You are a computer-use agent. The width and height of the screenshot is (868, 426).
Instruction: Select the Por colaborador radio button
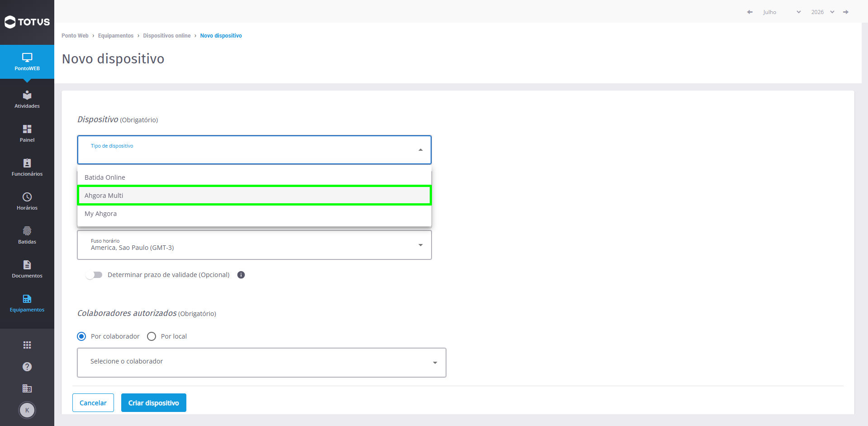81,336
